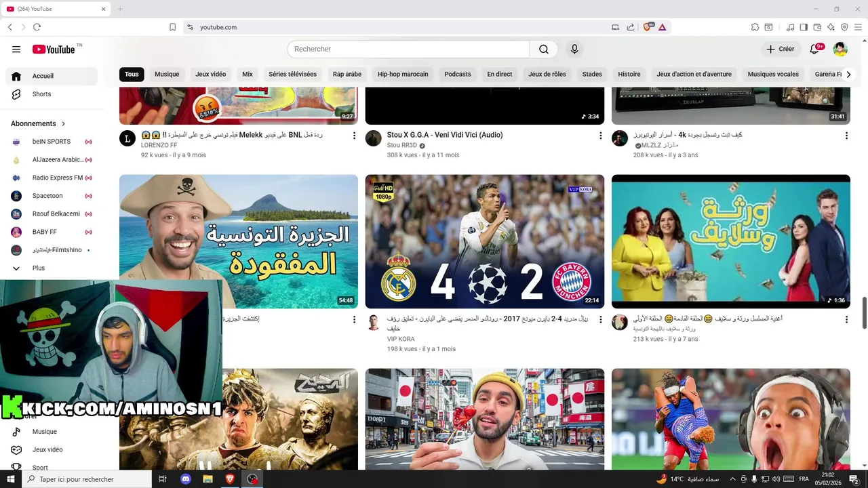
Task: Click the Brave Rewards triangle icon
Action: coord(662,27)
